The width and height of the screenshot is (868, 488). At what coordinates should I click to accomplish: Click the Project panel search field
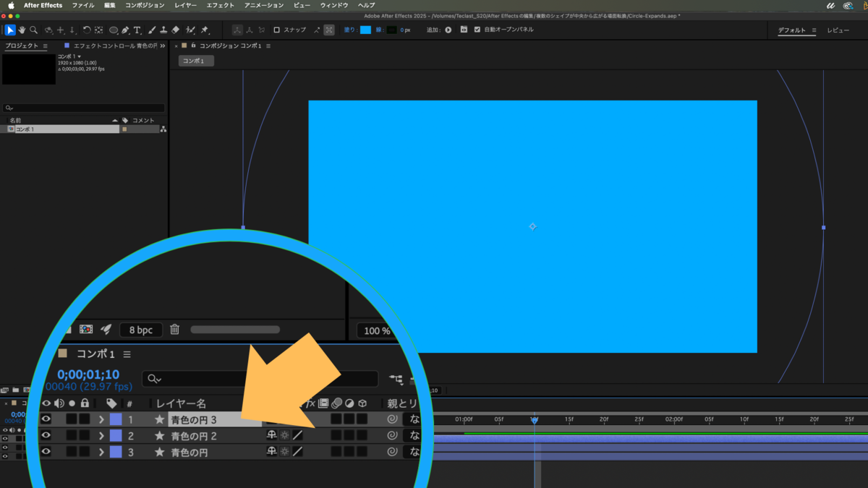(x=83, y=108)
